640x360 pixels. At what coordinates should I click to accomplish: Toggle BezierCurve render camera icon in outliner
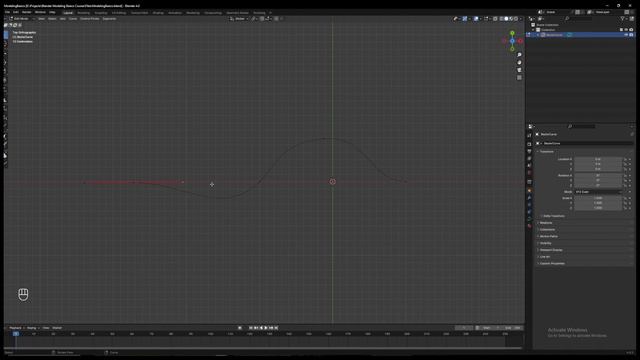click(x=631, y=35)
